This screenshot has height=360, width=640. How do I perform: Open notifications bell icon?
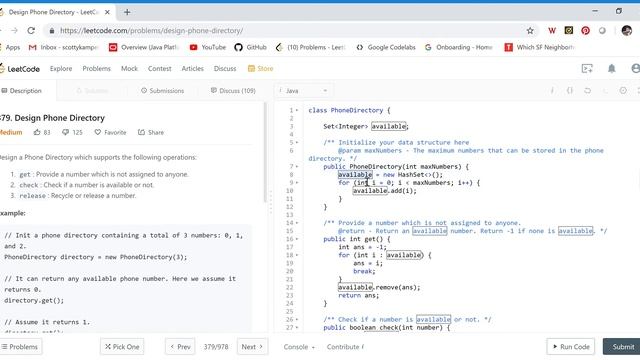click(611, 69)
